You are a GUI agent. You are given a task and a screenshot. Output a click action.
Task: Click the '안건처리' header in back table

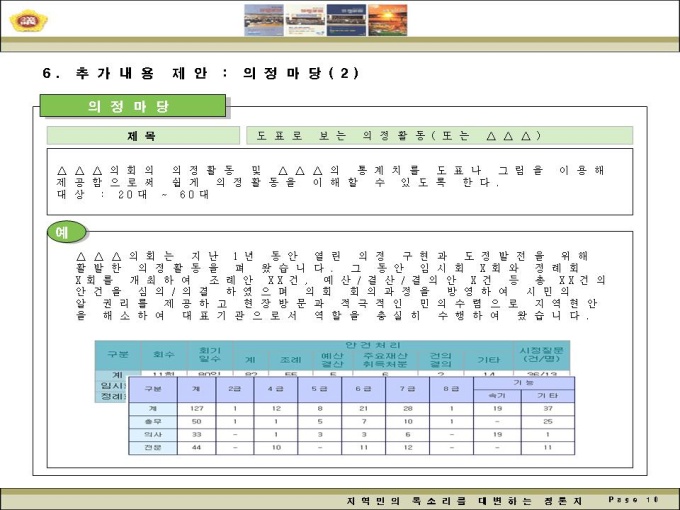(368, 345)
